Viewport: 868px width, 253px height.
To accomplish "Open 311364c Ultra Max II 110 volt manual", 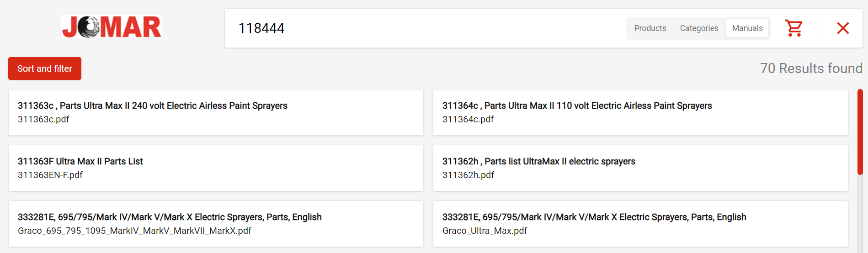I will tap(640, 112).
